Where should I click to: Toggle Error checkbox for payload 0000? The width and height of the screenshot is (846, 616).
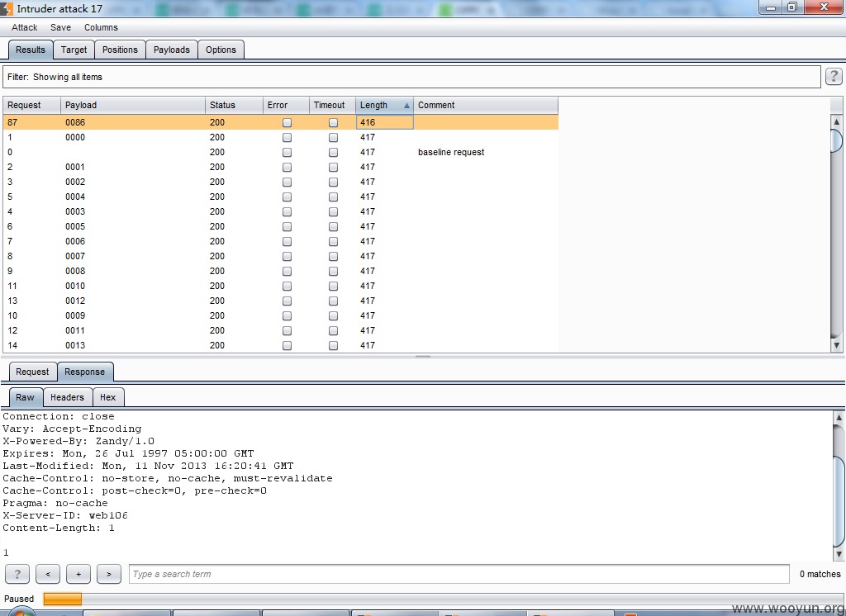tap(287, 138)
